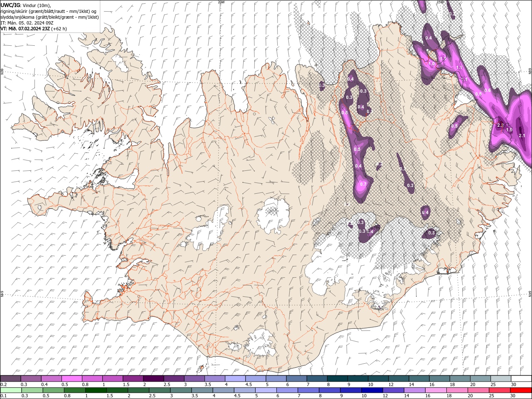Click the 1.9 precipitation value on the map

[x=509, y=130]
